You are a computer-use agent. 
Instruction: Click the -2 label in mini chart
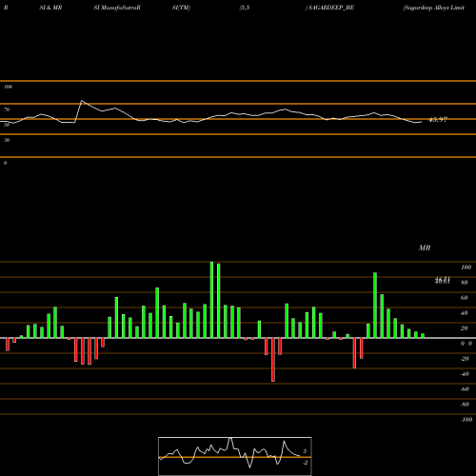pyautogui.click(x=305, y=463)
